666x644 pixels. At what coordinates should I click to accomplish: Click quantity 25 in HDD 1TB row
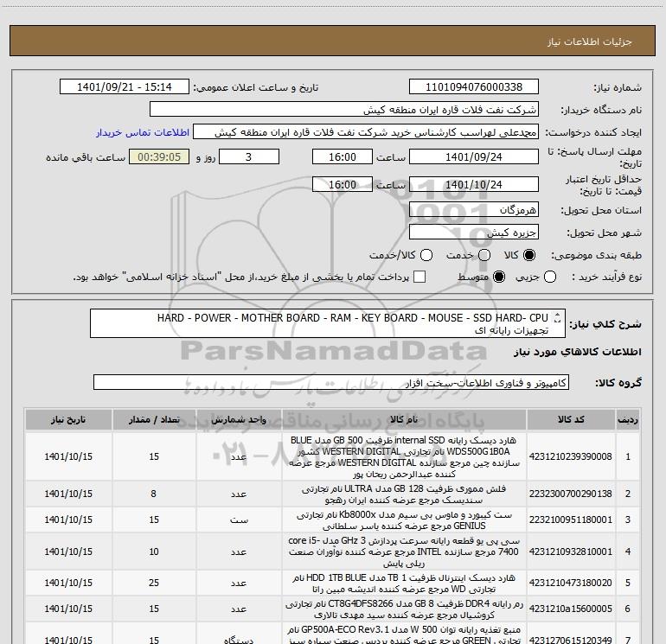tap(154, 583)
